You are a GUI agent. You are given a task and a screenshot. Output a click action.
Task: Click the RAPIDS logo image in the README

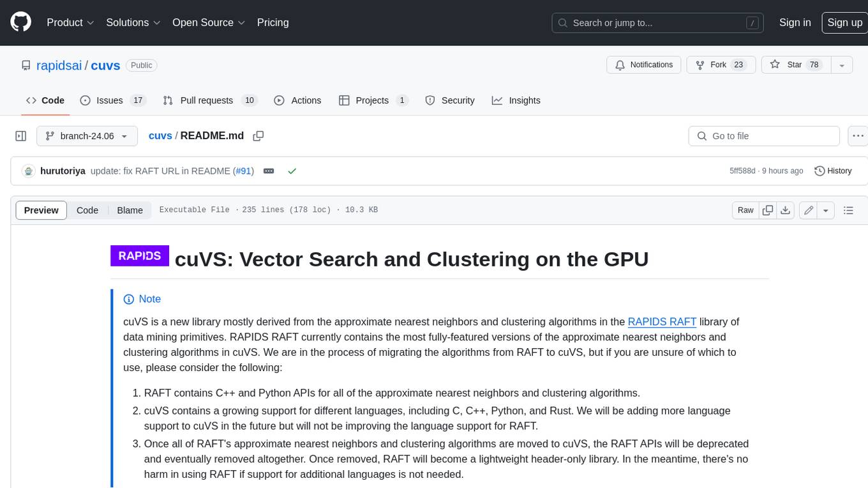[140, 255]
